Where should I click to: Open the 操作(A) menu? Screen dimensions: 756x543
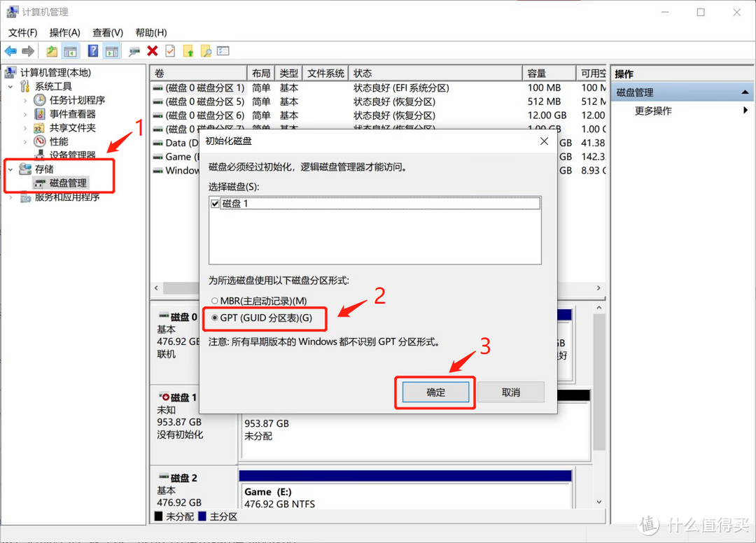tap(64, 32)
